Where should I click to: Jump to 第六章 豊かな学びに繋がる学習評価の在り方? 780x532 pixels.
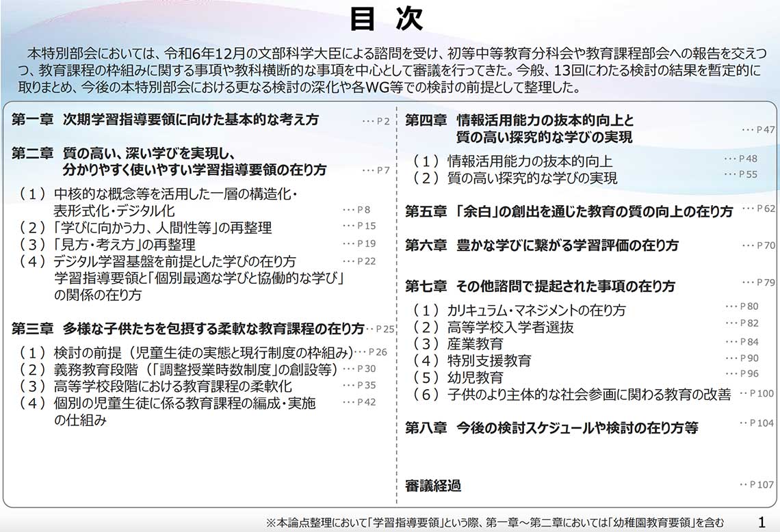pos(541,245)
